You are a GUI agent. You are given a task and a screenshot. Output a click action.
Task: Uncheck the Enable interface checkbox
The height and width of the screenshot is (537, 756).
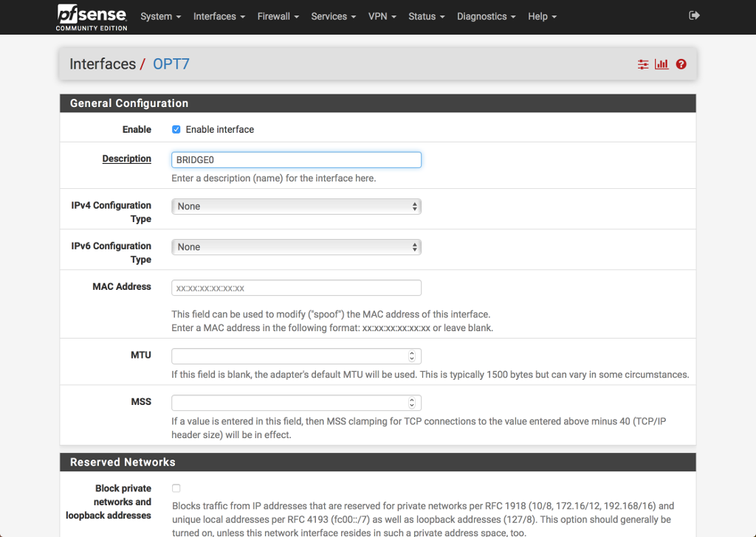(x=176, y=129)
